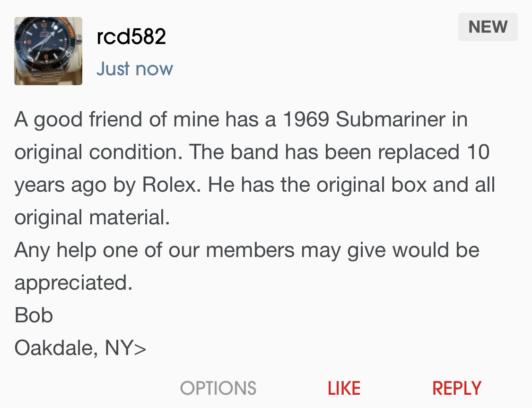
Task: Open the post OPTIONS menu
Action: 218,388
